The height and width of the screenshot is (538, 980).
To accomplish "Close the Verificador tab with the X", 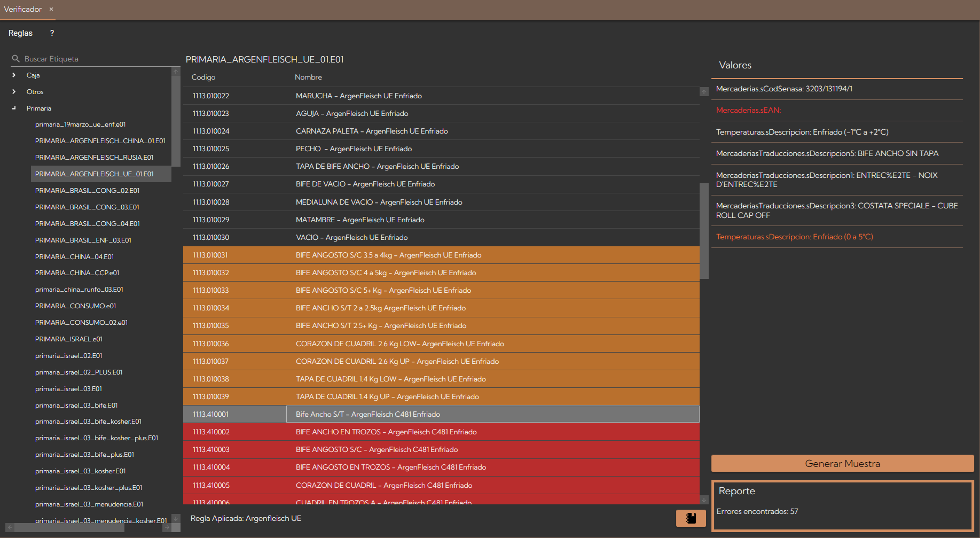I will click(51, 9).
